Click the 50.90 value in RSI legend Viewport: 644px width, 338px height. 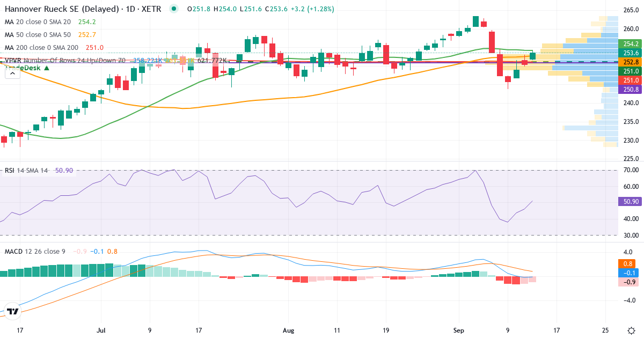point(64,171)
